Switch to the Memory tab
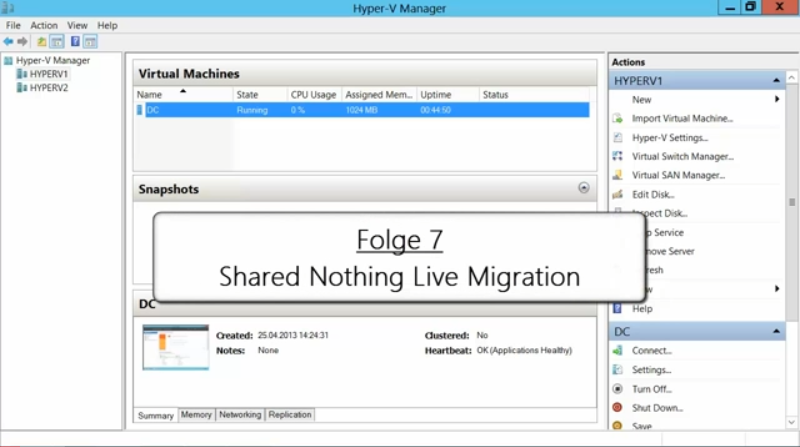The height and width of the screenshot is (447, 800). click(196, 414)
